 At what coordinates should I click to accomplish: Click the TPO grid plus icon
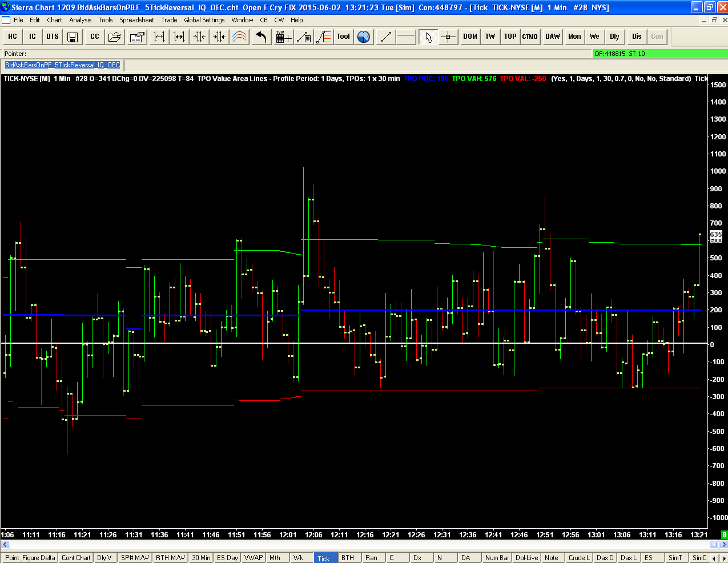point(284,37)
